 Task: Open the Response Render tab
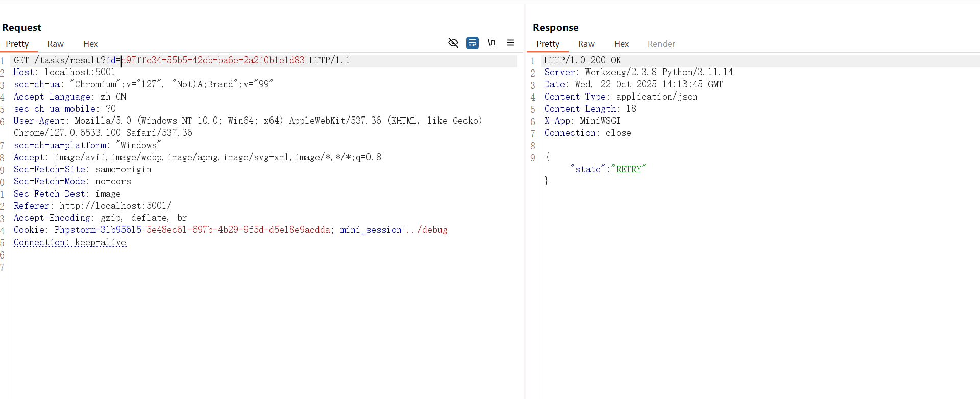[x=661, y=44]
